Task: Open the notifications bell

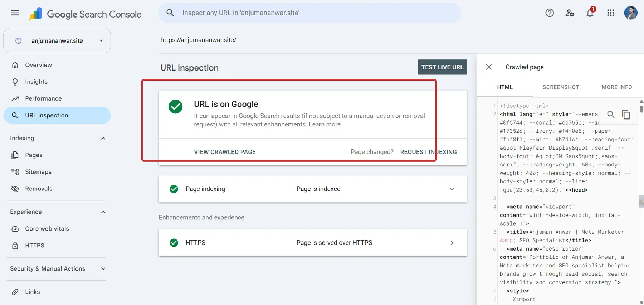Action: pos(590,13)
